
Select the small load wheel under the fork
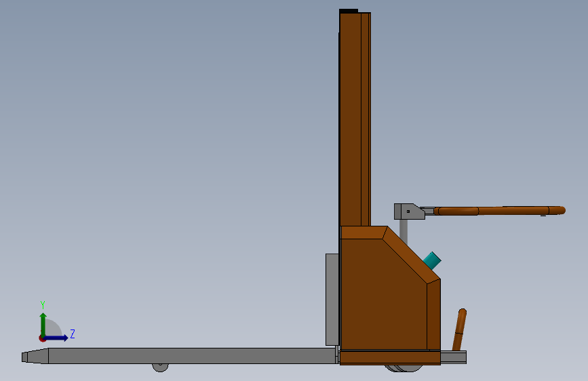pos(161,367)
